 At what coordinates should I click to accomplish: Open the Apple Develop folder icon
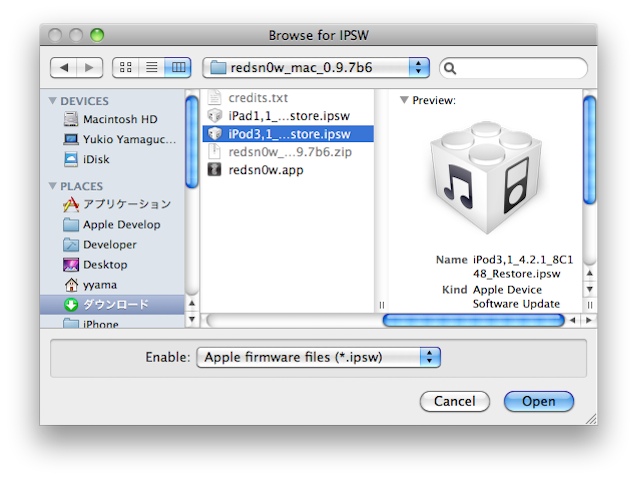click(71, 225)
